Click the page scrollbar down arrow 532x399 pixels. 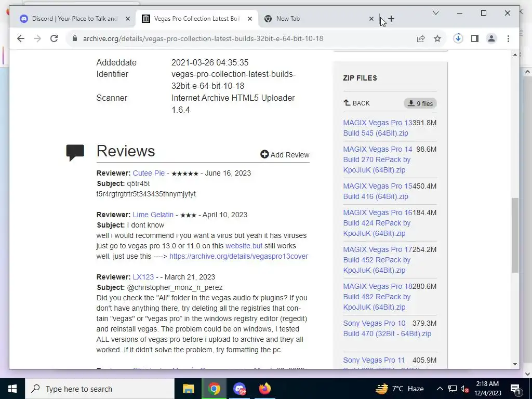coord(515,364)
